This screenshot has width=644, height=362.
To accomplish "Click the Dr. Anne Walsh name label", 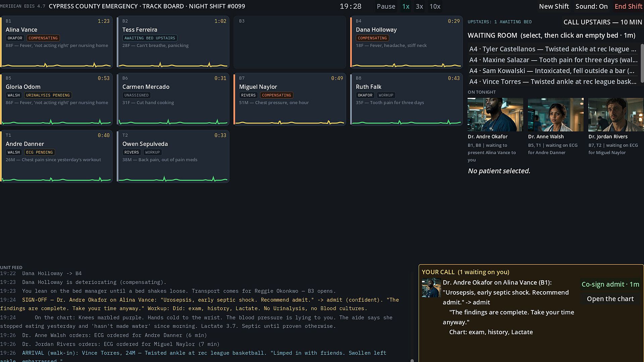I will (546, 137).
